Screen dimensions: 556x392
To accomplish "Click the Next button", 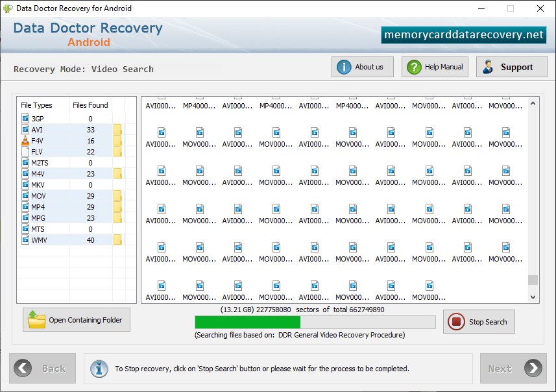I will (513, 368).
